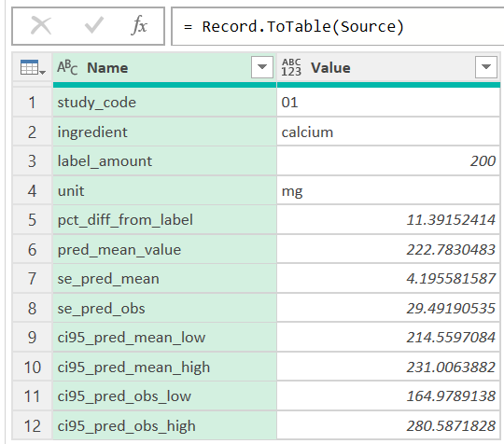Select value cell 231.0063882

pyautogui.click(x=388, y=368)
